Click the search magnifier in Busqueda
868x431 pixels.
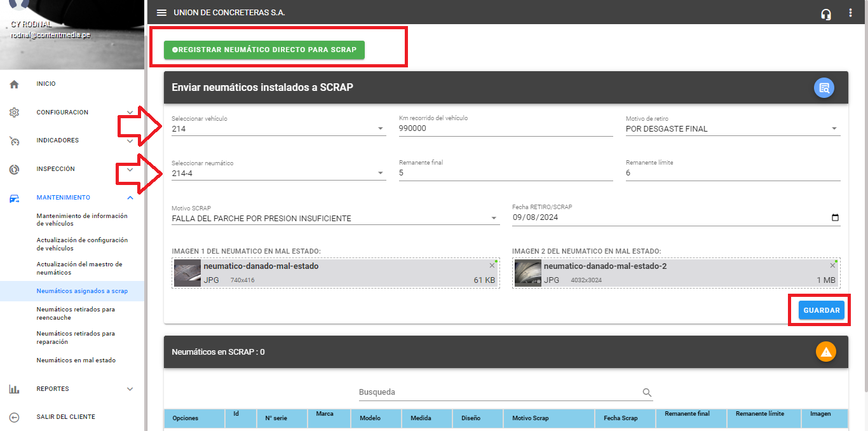coord(647,393)
